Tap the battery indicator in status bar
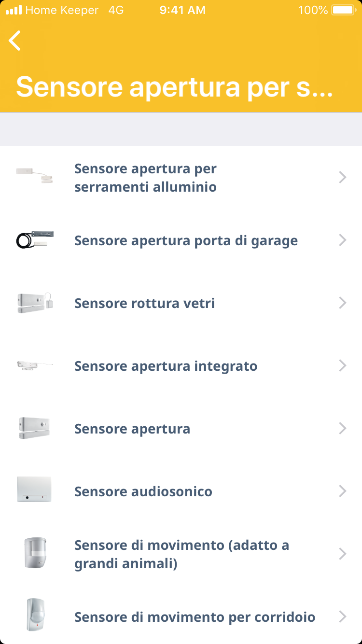The width and height of the screenshot is (362, 644). (343, 10)
